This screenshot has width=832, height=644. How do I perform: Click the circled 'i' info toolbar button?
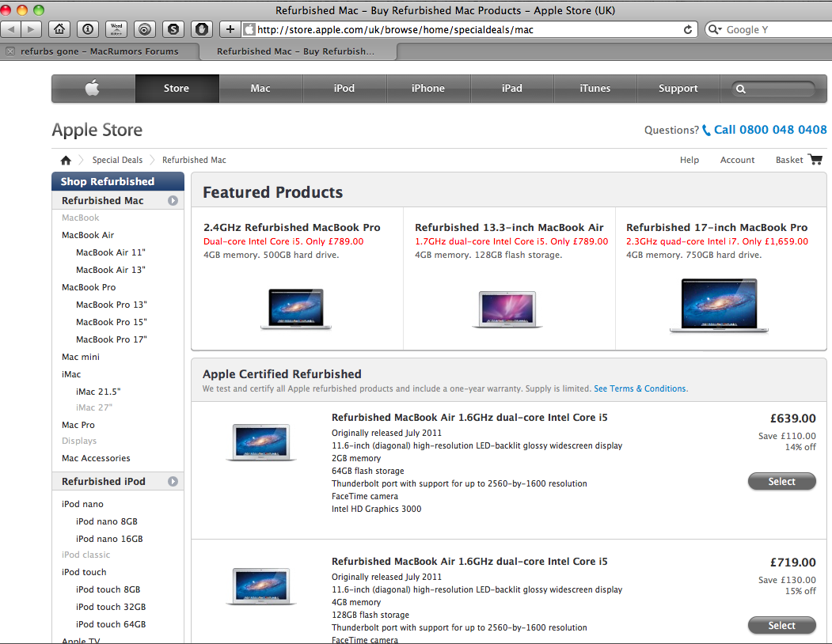click(88, 29)
